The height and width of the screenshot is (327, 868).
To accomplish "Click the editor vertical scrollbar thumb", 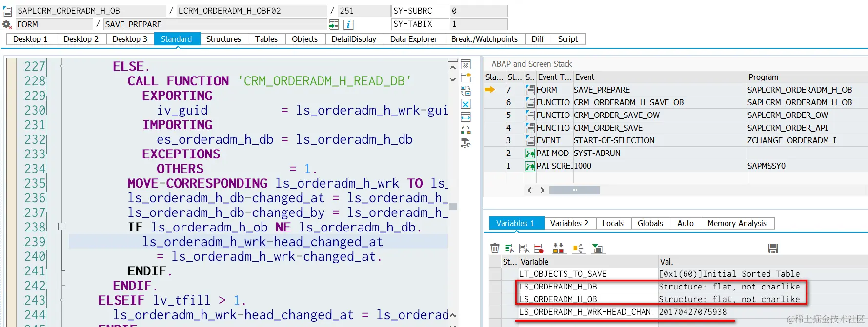I will (453, 207).
